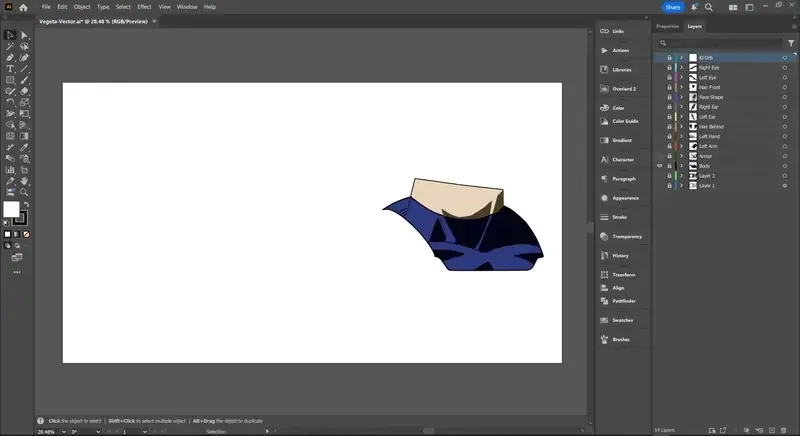Select the Eraser tool
The width and height of the screenshot is (800, 436).
[x=24, y=91]
